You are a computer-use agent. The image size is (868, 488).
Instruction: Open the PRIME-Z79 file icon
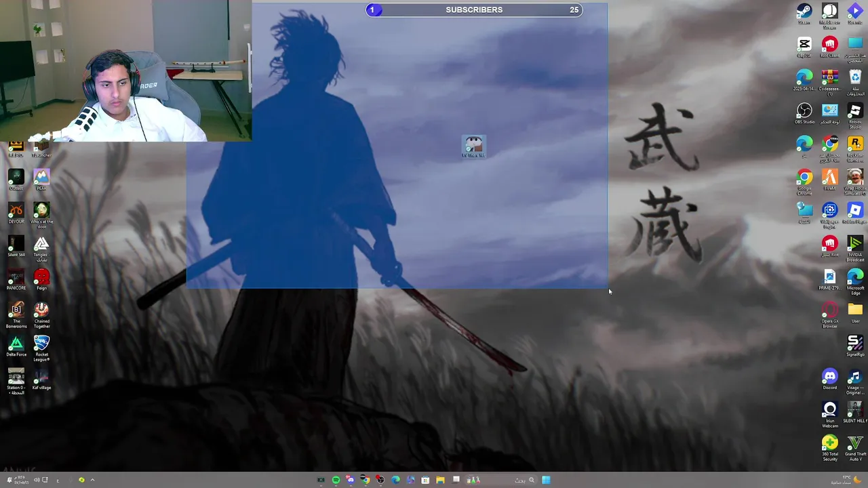coord(830,280)
